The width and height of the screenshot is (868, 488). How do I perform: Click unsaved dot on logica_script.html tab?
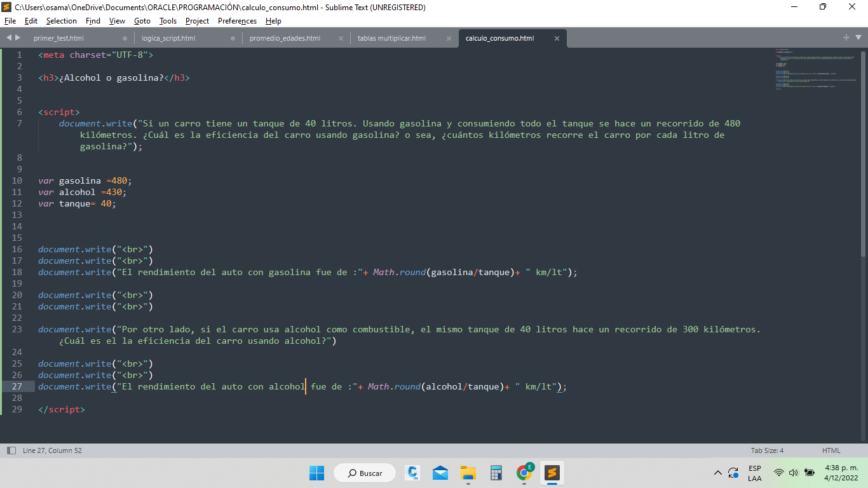[x=233, y=38]
